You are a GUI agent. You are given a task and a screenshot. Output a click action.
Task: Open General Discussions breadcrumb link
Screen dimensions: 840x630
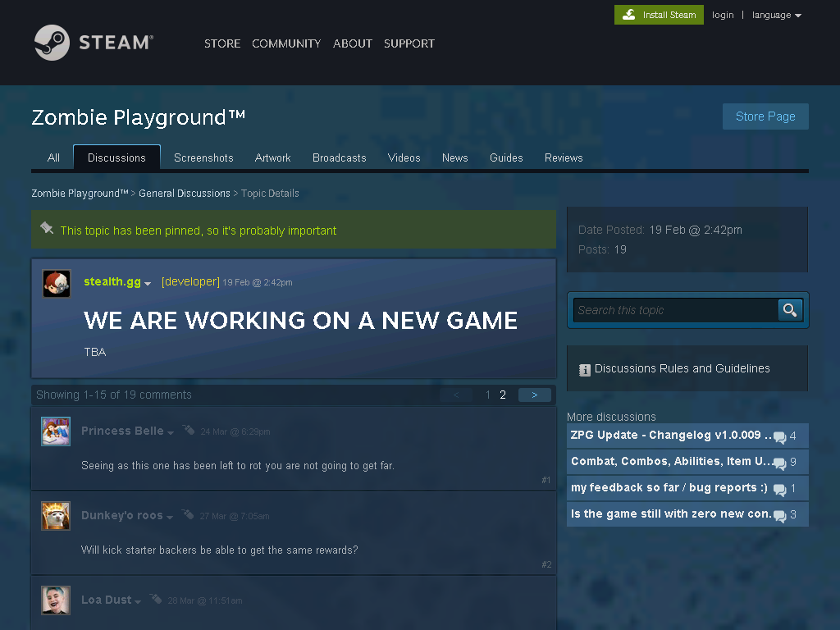(185, 194)
